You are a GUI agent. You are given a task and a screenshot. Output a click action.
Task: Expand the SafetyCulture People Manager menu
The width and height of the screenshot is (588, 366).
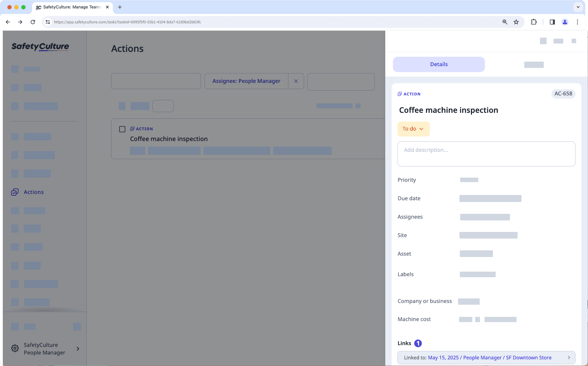coord(77,349)
